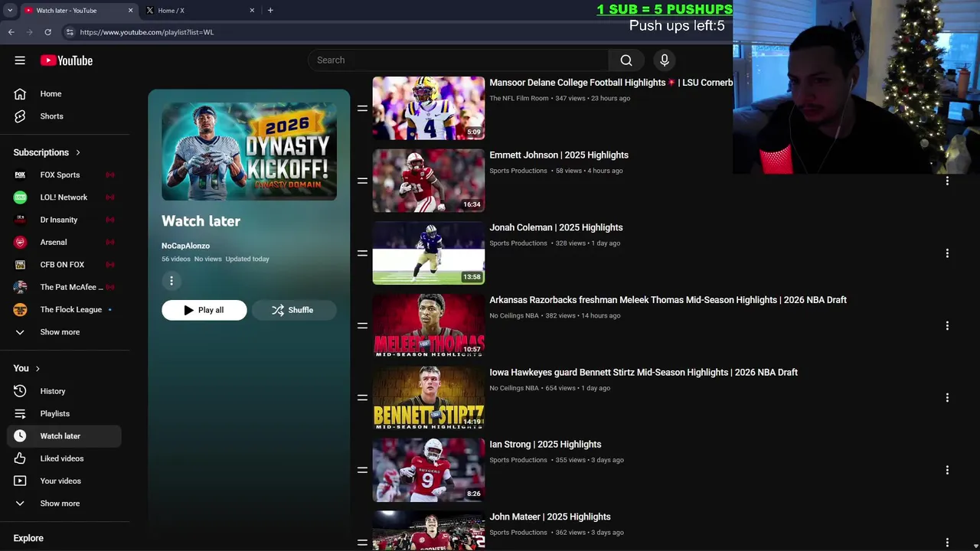
Task: Click the search input field
Action: tap(458, 60)
